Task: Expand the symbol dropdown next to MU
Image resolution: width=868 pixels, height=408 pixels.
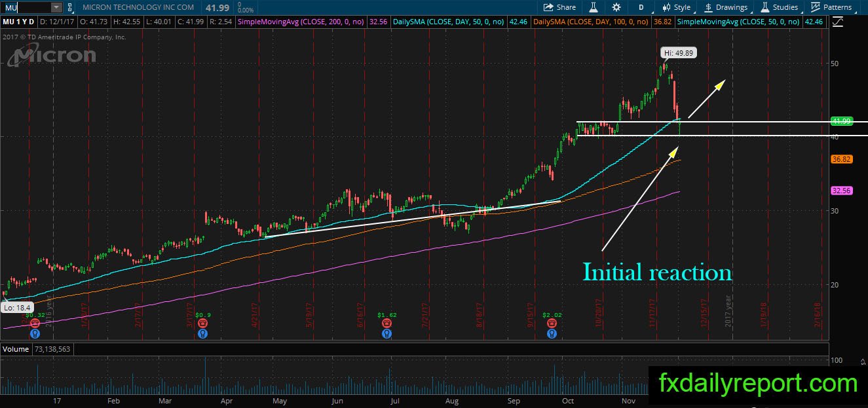Action: tap(56, 7)
